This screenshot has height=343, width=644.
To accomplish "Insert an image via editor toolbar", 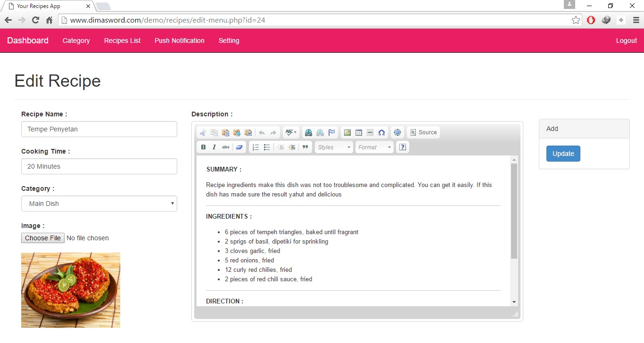I will tap(347, 132).
